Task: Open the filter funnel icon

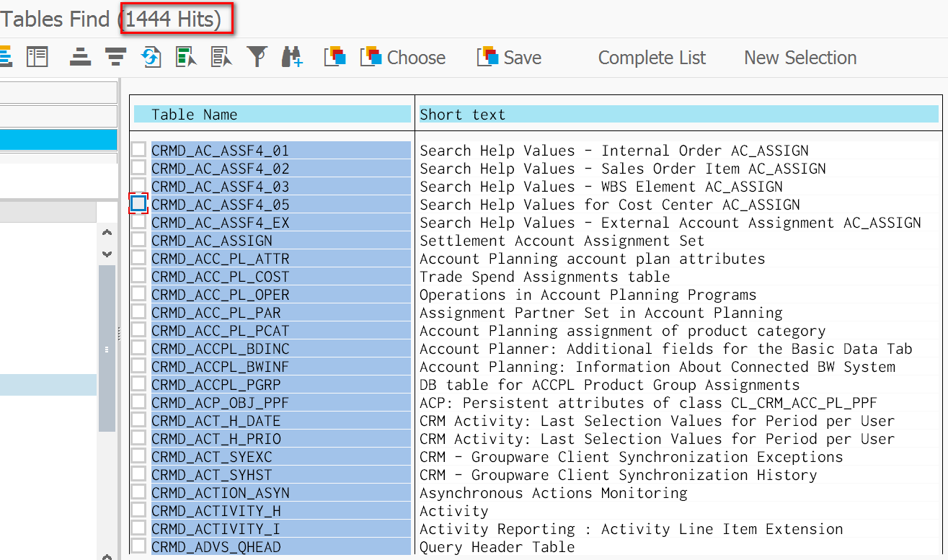Action: pos(257,57)
